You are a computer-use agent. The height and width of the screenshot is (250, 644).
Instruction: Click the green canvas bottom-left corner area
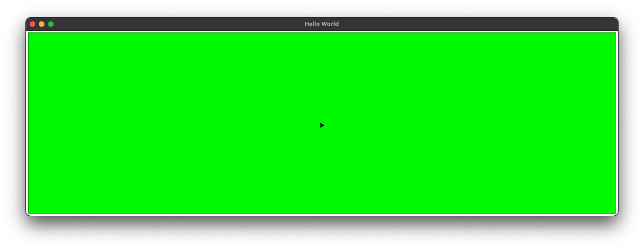(x=35, y=207)
